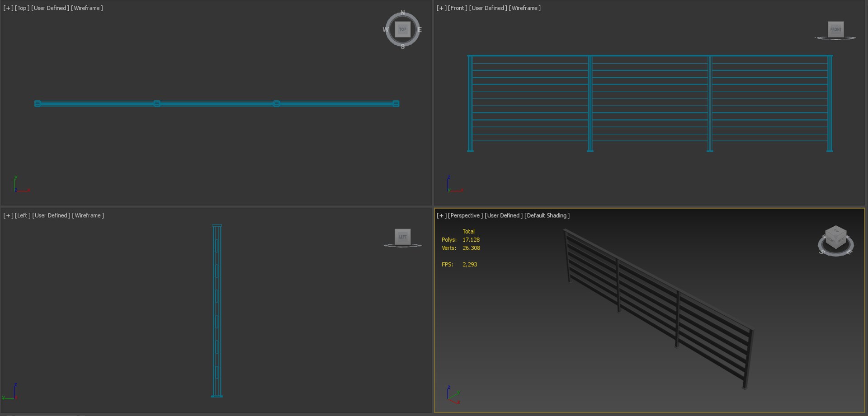Click the S compass letter on Top ViewCube
The image size is (868, 416).
point(402,47)
